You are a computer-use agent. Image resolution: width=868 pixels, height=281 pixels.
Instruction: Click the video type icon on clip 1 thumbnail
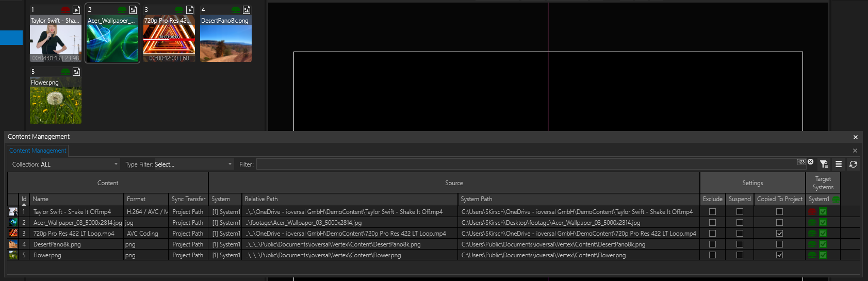coord(76,10)
